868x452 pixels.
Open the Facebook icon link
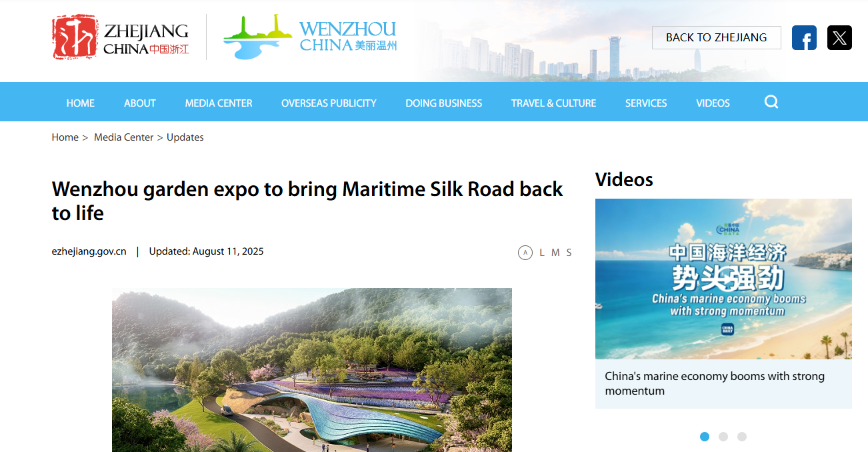tap(804, 38)
